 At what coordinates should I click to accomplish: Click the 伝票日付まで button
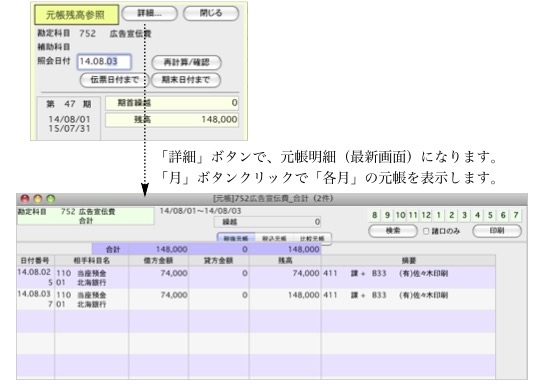(115, 80)
